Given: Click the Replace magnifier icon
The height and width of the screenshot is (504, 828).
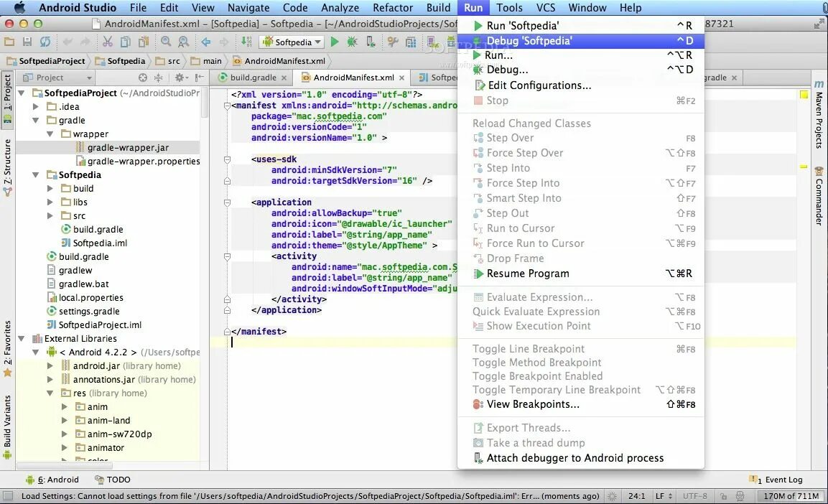Looking at the screenshot, I should click(x=183, y=42).
